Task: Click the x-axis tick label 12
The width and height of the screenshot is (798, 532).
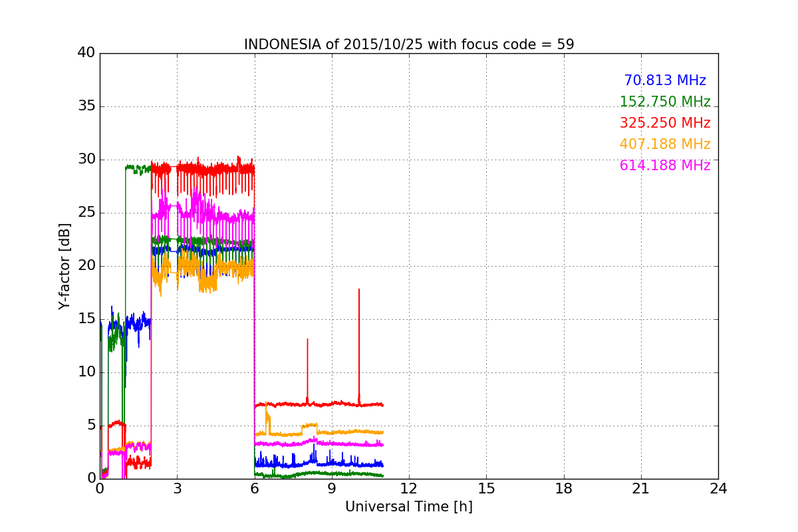Action: [409, 488]
